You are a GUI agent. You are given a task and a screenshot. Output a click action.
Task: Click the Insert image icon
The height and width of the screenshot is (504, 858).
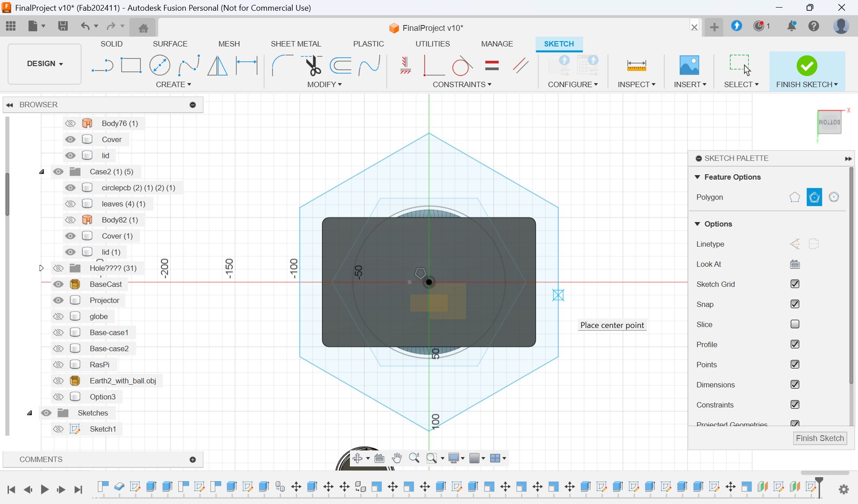pyautogui.click(x=689, y=66)
